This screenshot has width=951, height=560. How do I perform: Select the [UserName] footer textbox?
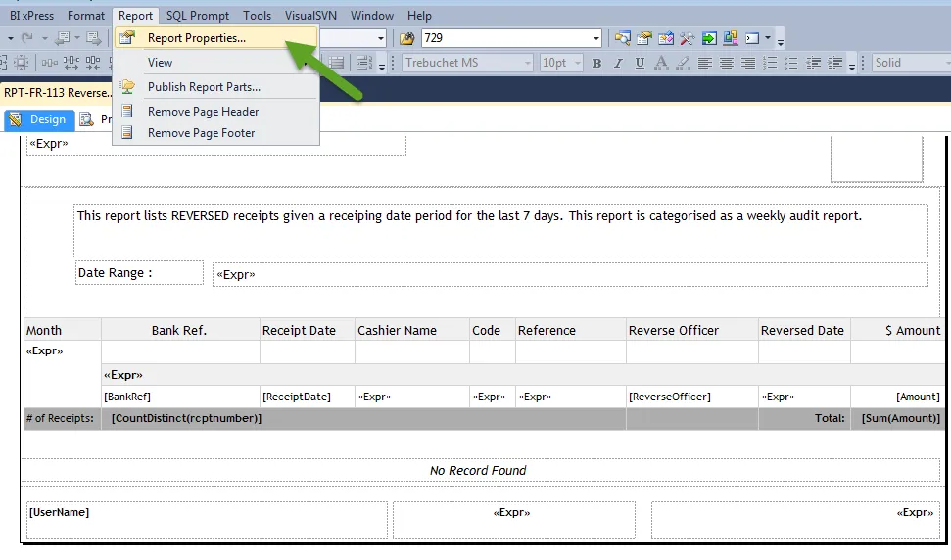pos(207,520)
